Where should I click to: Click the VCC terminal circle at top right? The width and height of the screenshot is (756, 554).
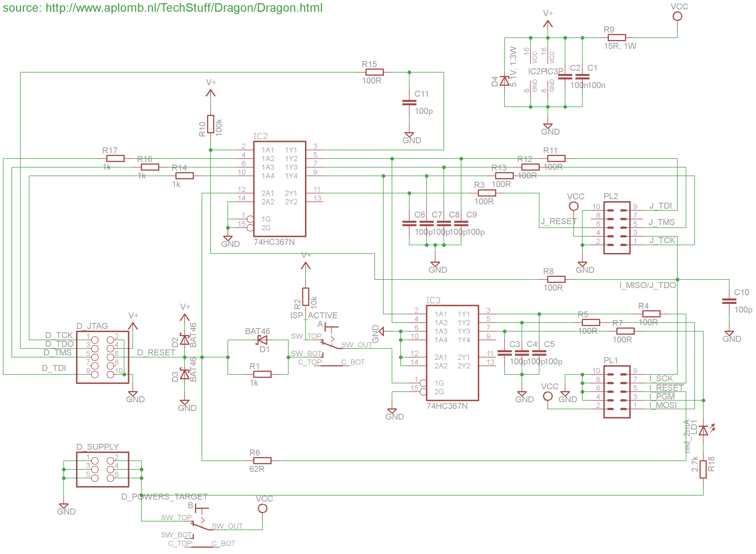677,16
